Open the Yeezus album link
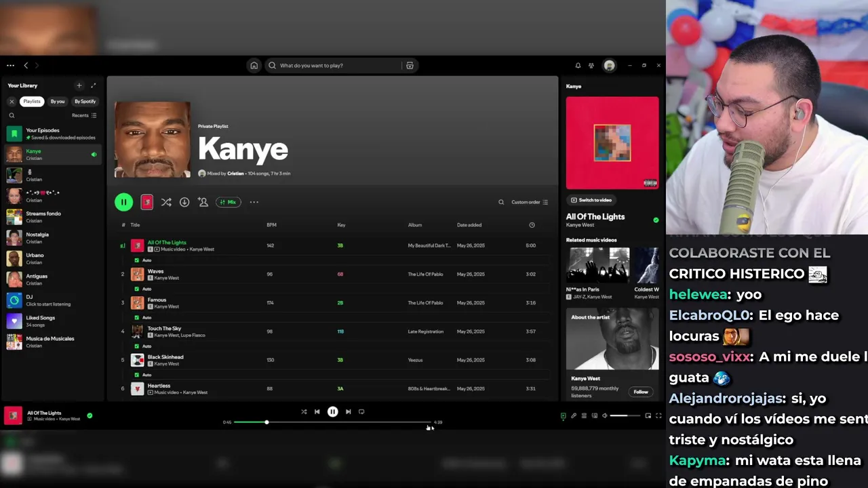This screenshot has width=868, height=488. pyautogui.click(x=416, y=360)
